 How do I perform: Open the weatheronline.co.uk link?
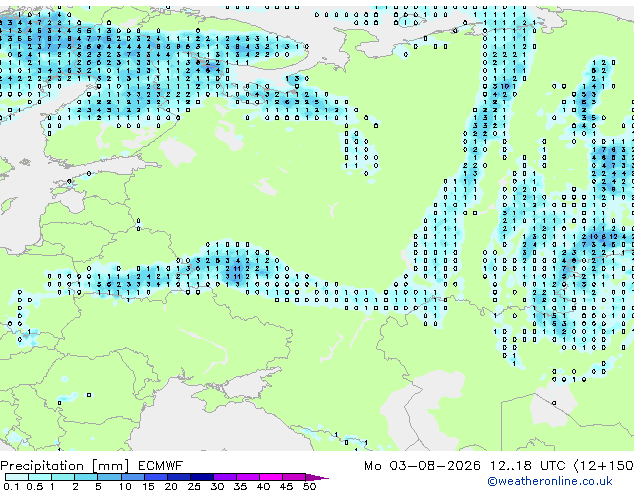coord(550,481)
